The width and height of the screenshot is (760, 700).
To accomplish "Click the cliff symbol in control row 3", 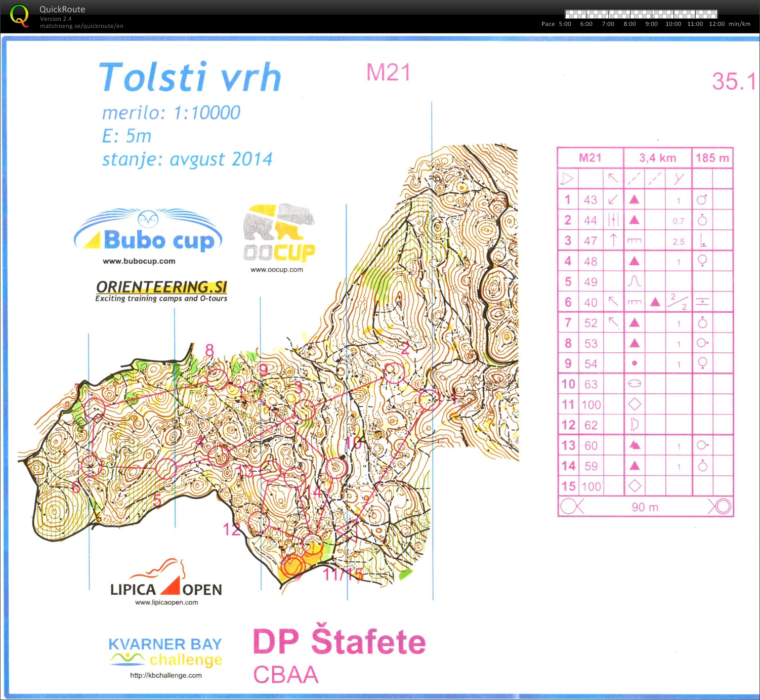I will (x=634, y=240).
